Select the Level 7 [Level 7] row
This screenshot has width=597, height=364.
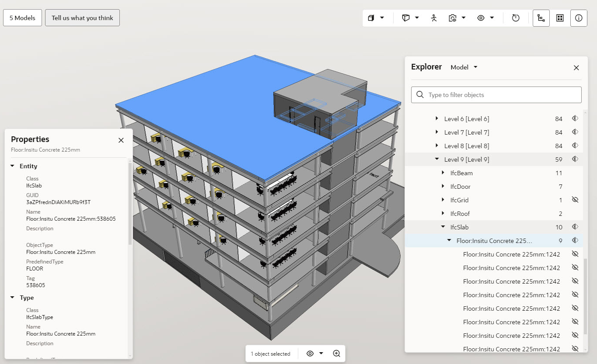point(494,132)
